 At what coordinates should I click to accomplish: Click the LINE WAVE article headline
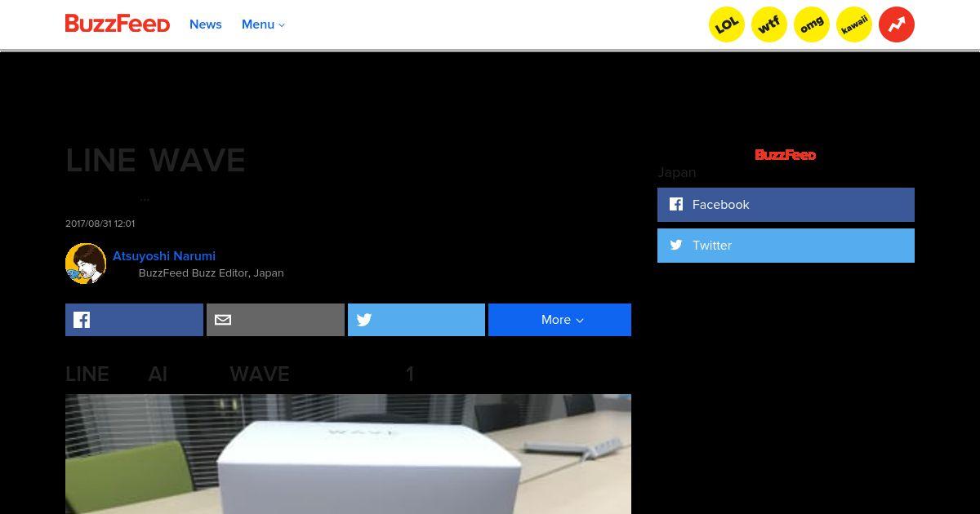[x=155, y=161]
